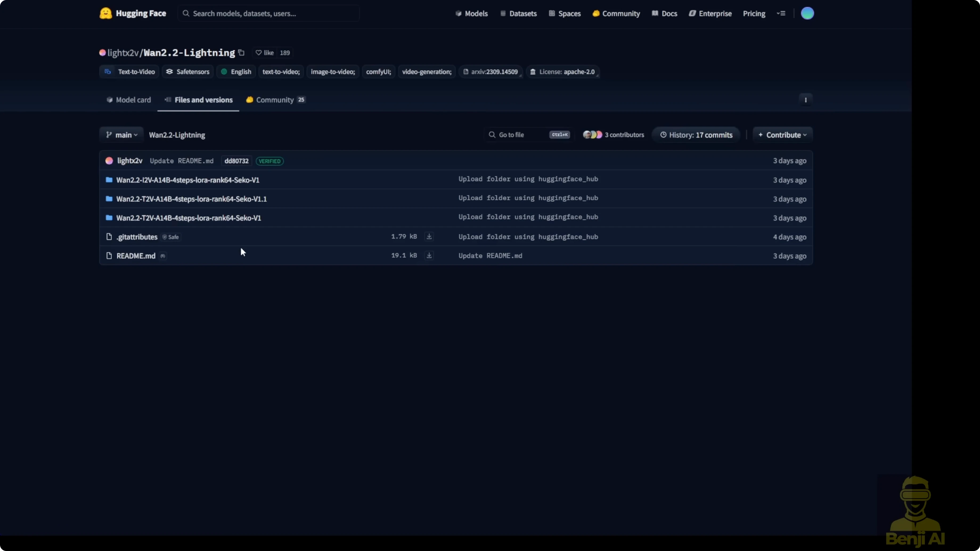This screenshot has width=980, height=551.
Task: Open the Community tab with 25 discussions
Action: click(x=275, y=100)
